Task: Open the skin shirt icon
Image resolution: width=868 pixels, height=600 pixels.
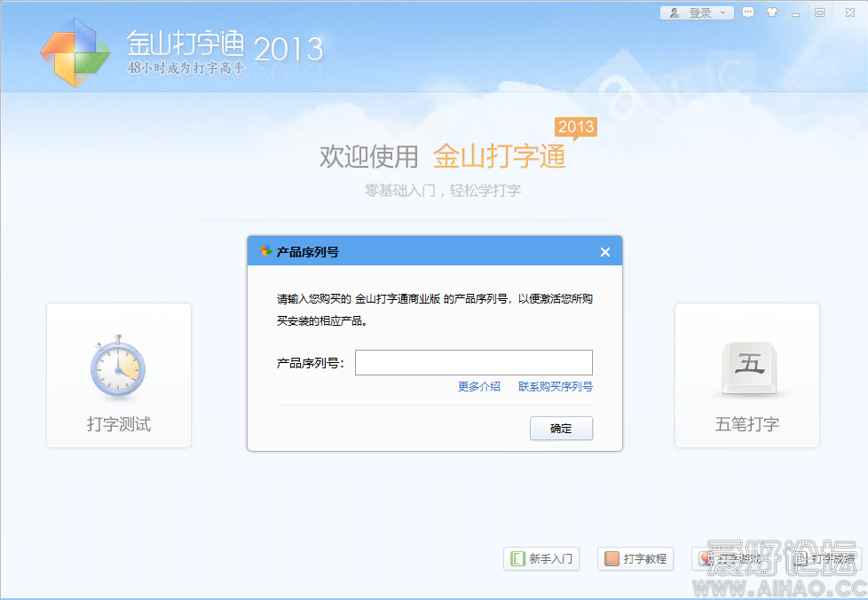Action: click(771, 12)
